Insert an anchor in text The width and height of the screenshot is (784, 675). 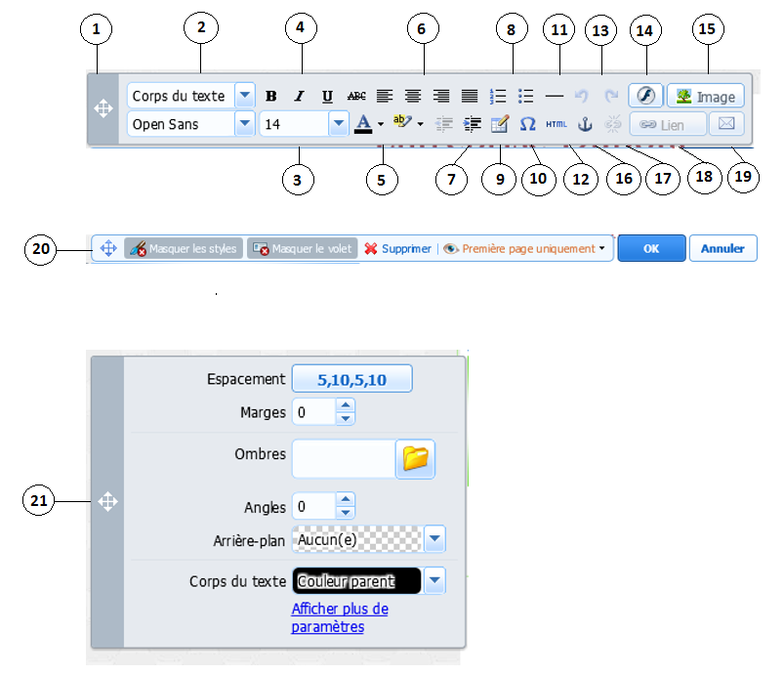[585, 124]
